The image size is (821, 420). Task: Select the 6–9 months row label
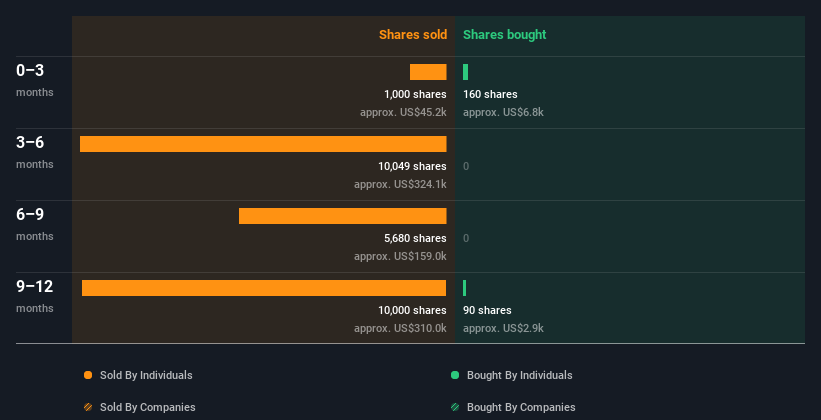click(35, 224)
